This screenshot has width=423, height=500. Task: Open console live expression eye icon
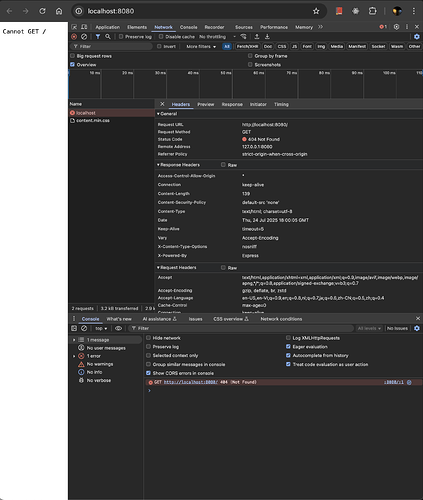(118, 328)
